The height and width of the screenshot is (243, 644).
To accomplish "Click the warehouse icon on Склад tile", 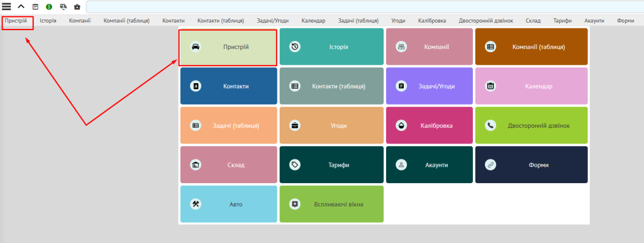I will [x=196, y=165].
